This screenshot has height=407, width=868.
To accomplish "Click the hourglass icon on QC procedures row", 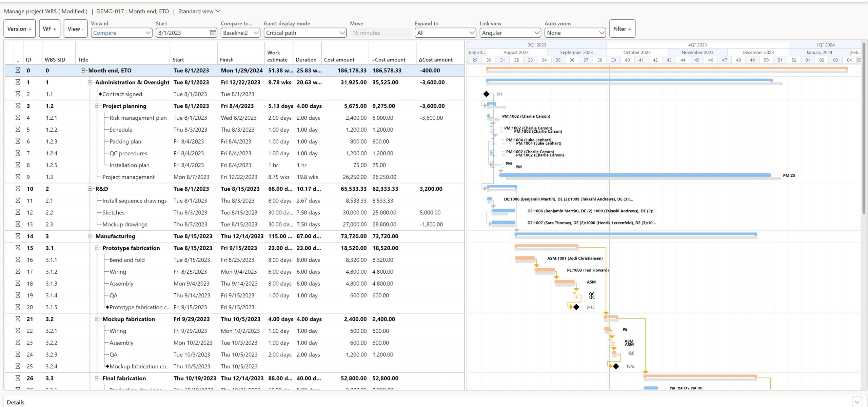I will coord(18,153).
